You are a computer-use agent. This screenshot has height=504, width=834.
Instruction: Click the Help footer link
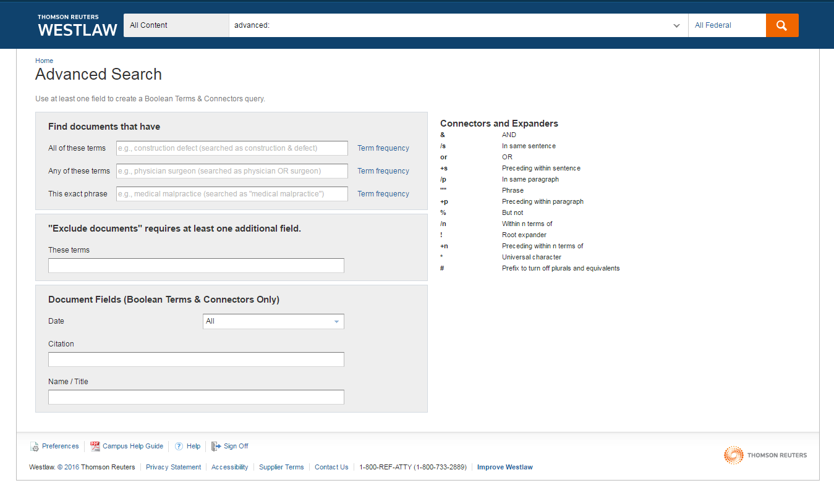click(194, 446)
